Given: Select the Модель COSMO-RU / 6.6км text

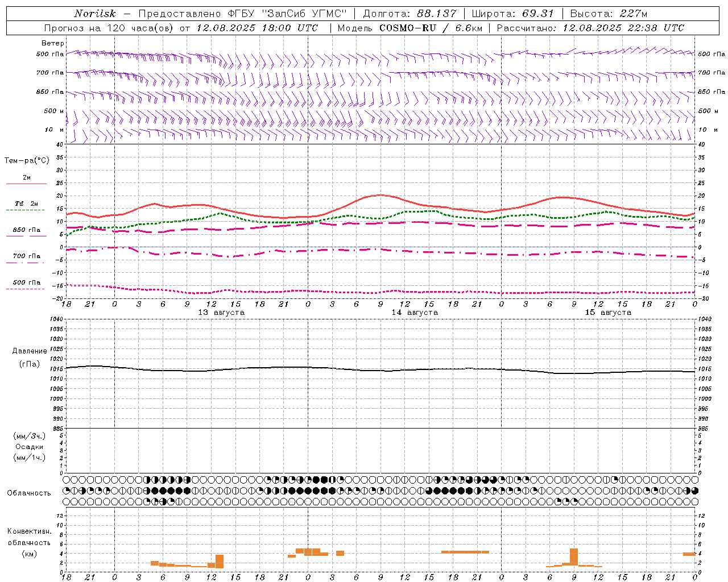Looking at the screenshot, I should tap(409, 28).
